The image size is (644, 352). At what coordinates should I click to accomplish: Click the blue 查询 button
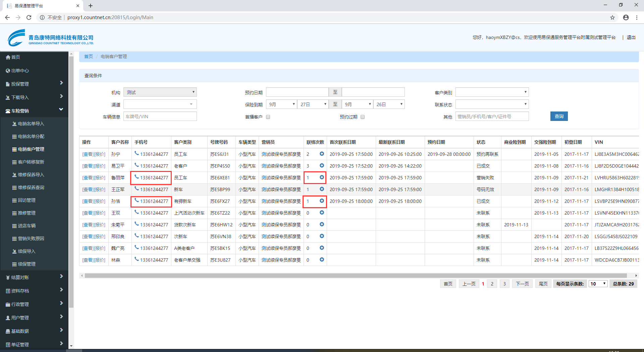click(559, 116)
